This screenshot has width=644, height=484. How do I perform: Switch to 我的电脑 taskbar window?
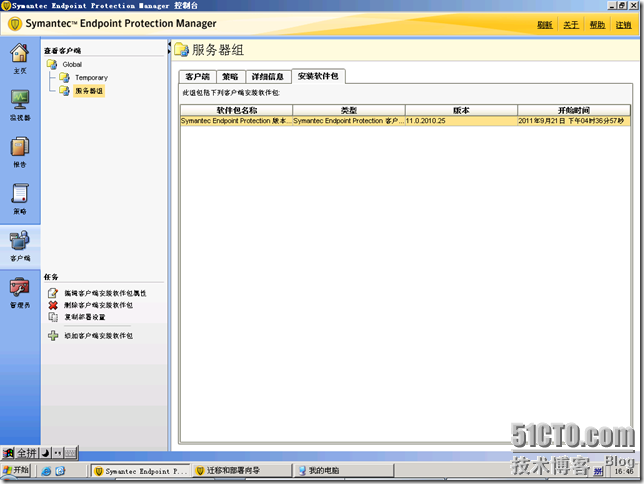coord(344,471)
